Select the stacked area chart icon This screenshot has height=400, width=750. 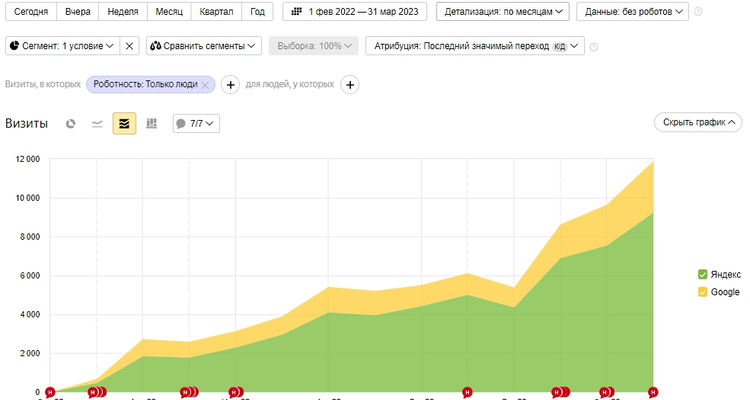click(x=124, y=123)
